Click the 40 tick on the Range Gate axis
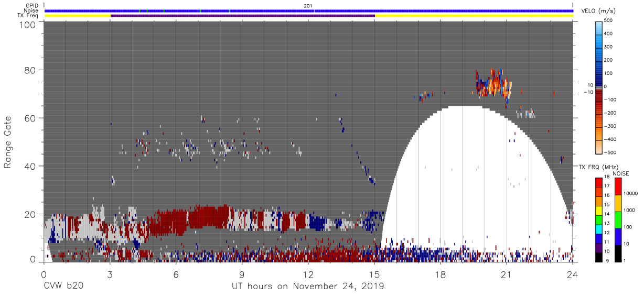The width and height of the screenshot is (644, 297). pyautogui.click(x=30, y=166)
